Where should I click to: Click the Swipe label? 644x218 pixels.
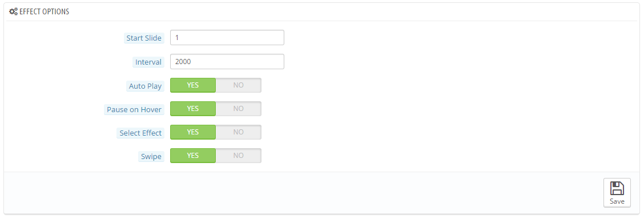click(x=151, y=157)
